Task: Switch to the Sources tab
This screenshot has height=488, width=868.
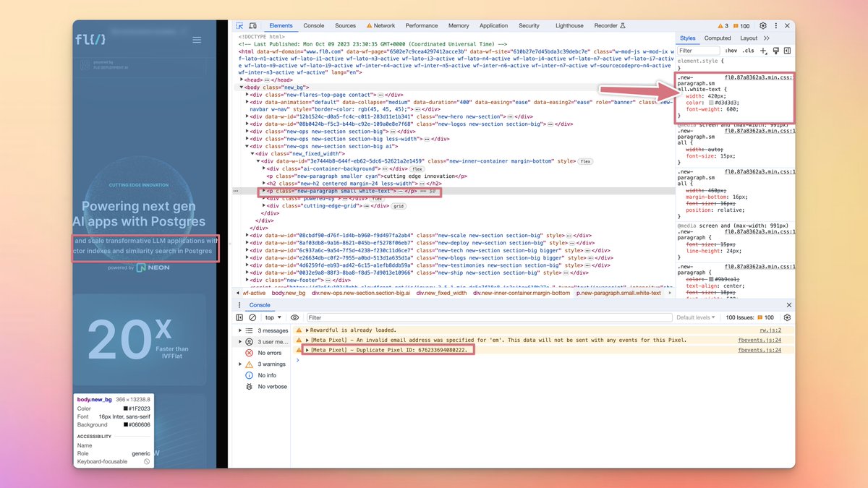Action: pos(345,25)
